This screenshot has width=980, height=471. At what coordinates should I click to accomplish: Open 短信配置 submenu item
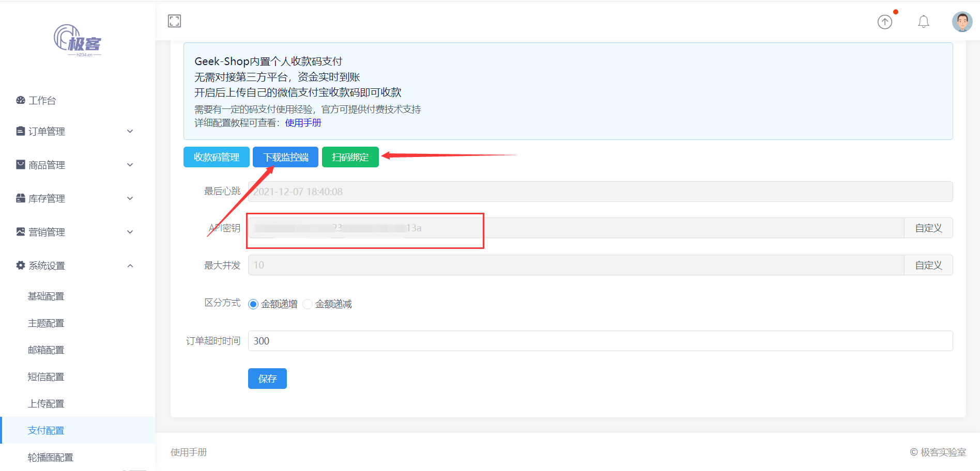46,376
